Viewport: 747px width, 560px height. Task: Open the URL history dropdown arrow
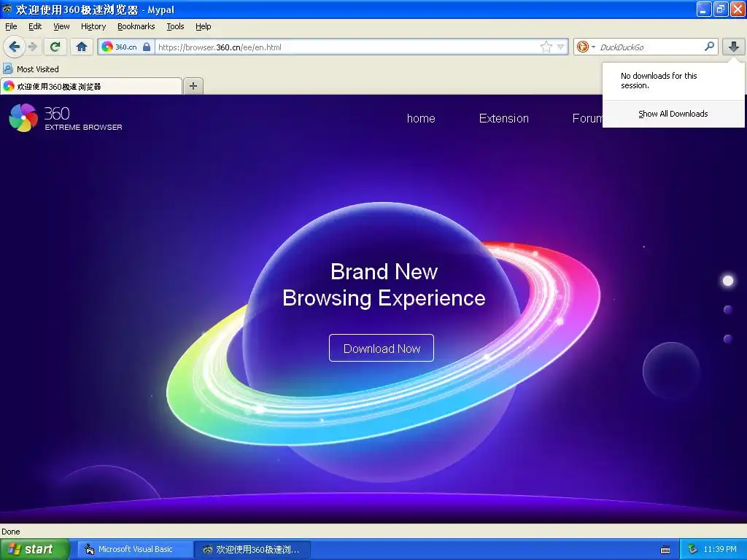[x=561, y=47]
